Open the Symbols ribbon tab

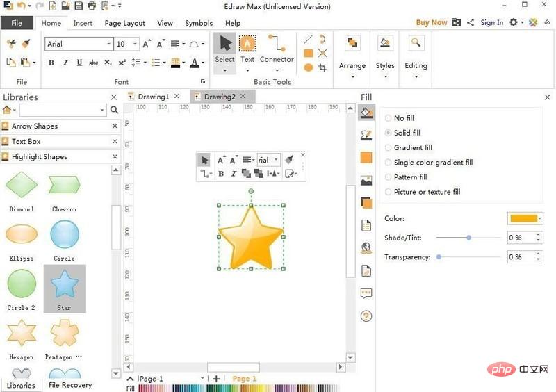coord(199,23)
